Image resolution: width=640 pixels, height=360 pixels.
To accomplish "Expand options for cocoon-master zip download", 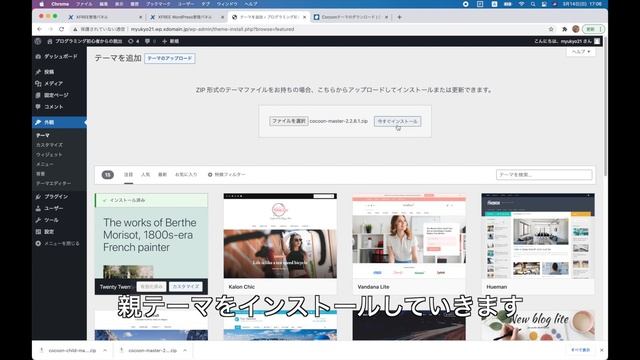I will 185,350.
